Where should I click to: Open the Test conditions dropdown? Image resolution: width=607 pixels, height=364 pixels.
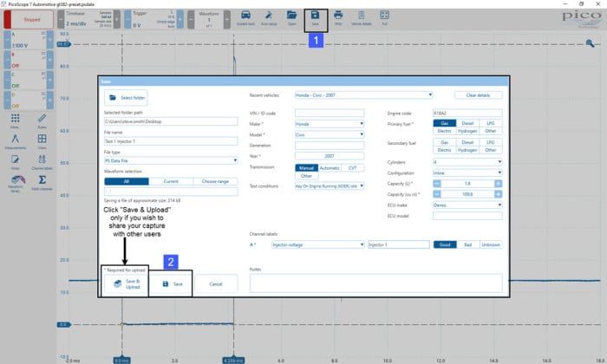(330, 186)
